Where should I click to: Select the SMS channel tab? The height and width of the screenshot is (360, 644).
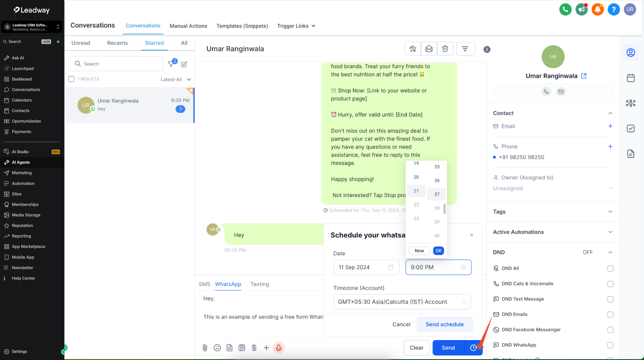[x=205, y=284]
